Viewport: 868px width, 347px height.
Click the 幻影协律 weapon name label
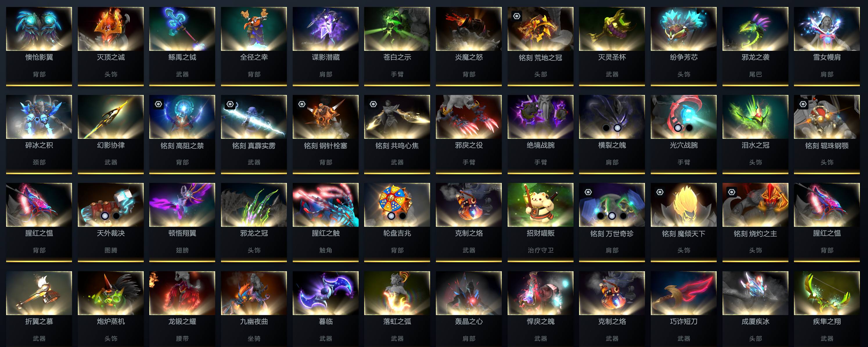pyautogui.click(x=111, y=145)
